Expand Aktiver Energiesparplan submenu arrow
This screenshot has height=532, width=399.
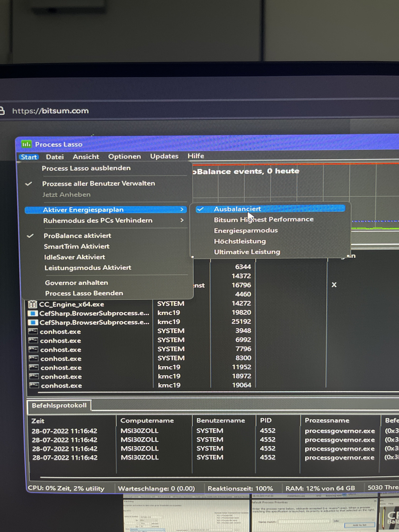click(x=182, y=210)
